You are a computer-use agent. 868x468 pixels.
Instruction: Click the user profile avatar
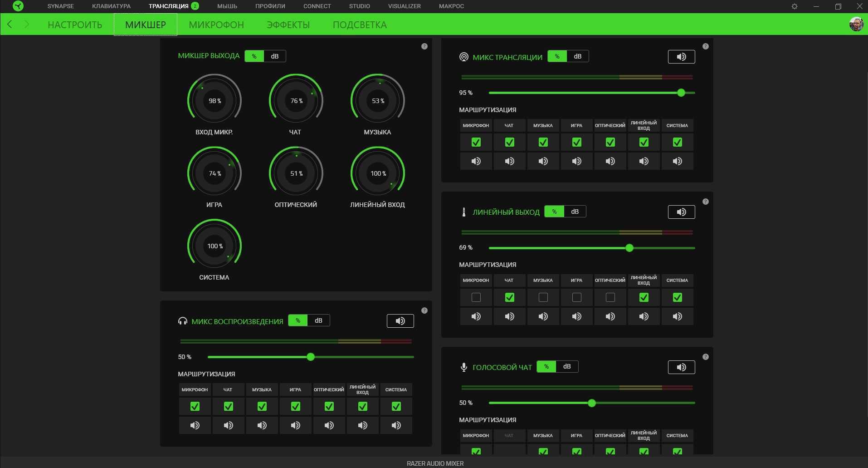click(x=856, y=24)
